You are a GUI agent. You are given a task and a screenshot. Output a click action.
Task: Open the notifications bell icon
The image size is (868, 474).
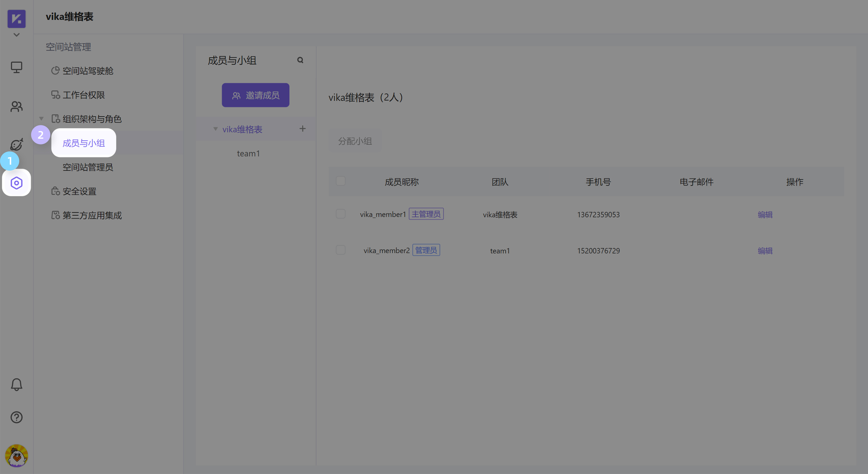tap(16, 384)
